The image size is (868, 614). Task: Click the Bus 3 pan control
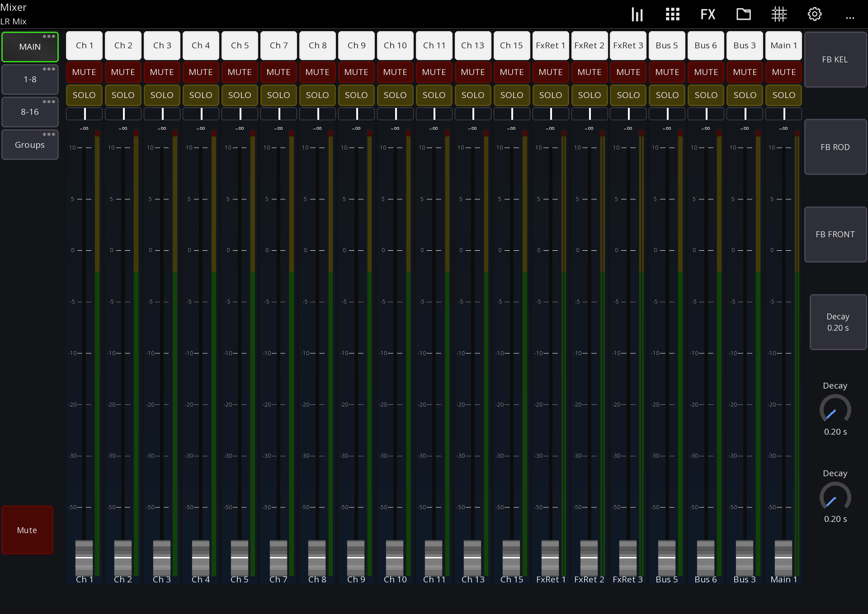tap(745, 114)
